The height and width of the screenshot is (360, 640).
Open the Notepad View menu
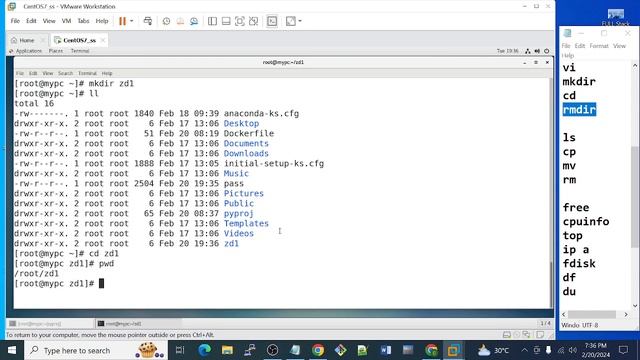pyautogui.click(x=619, y=46)
